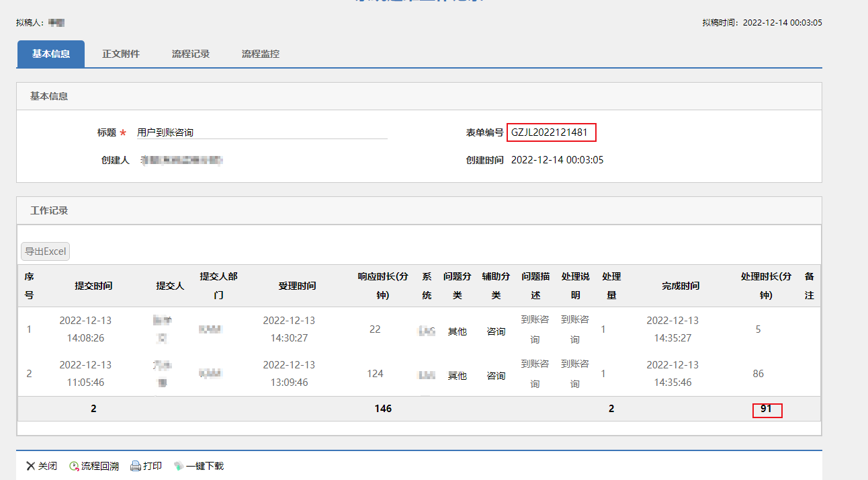Click the 一键下载 download icon
Screen dimensions: 868x480
point(179,466)
